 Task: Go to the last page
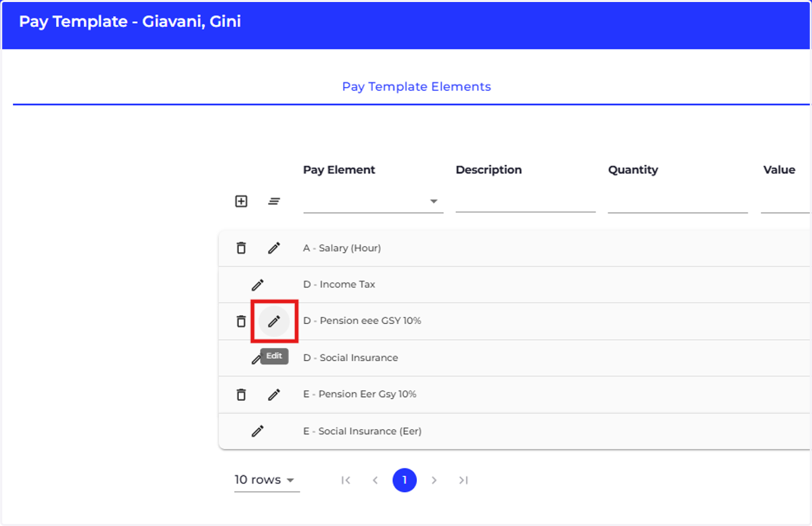tap(464, 480)
